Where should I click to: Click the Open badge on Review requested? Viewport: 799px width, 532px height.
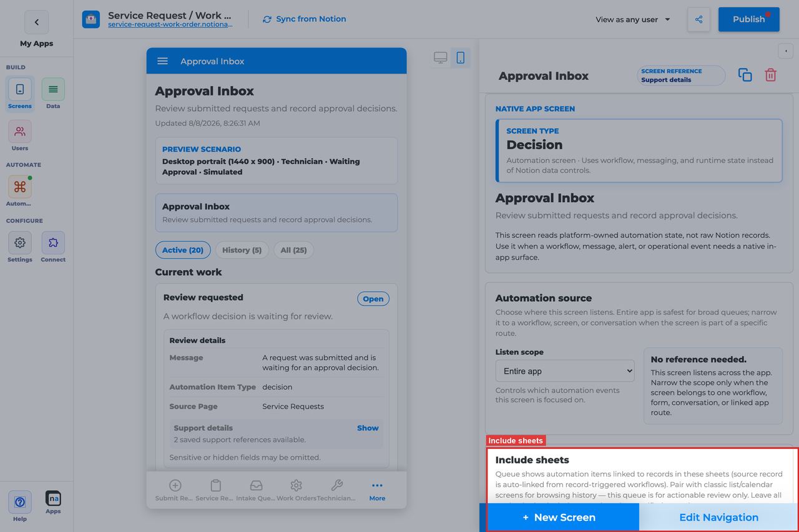[x=373, y=299]
